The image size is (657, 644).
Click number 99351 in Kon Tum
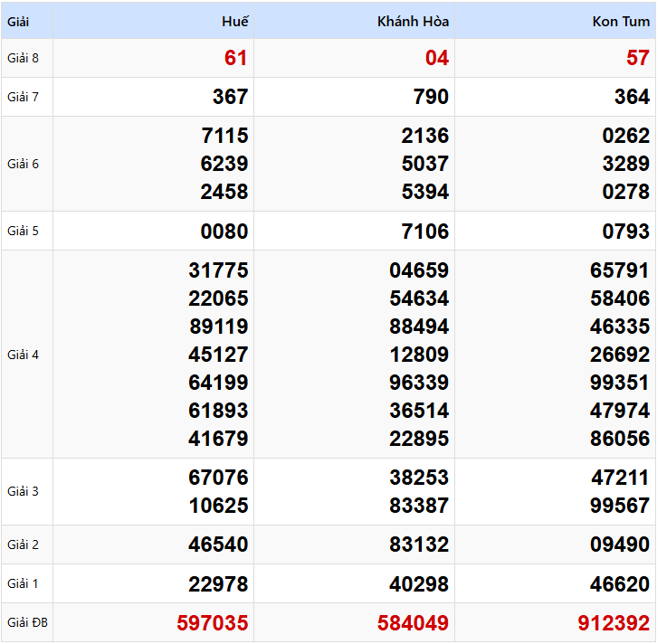click(x=620, y=383)
